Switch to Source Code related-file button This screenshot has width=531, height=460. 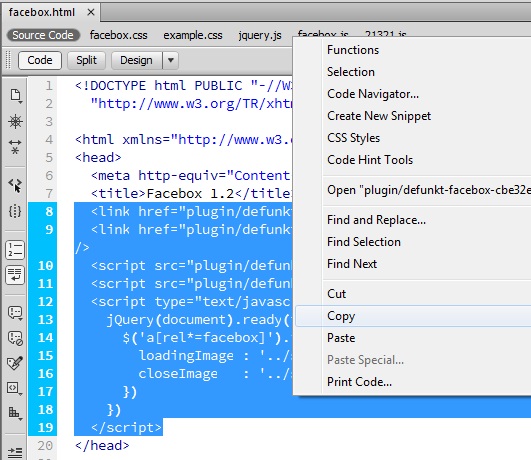(x=43, y=35)
